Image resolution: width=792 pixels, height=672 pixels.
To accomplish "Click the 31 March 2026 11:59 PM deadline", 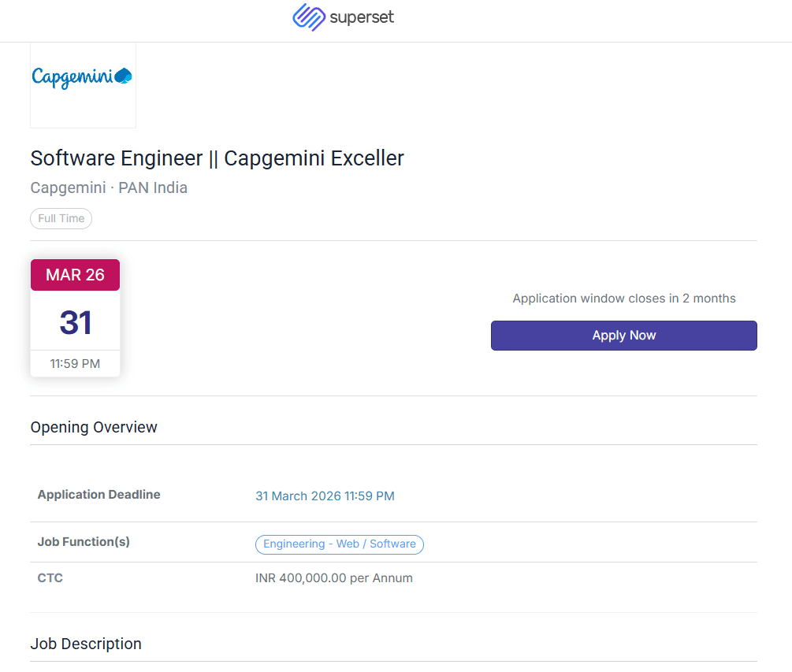I will 325,496.
